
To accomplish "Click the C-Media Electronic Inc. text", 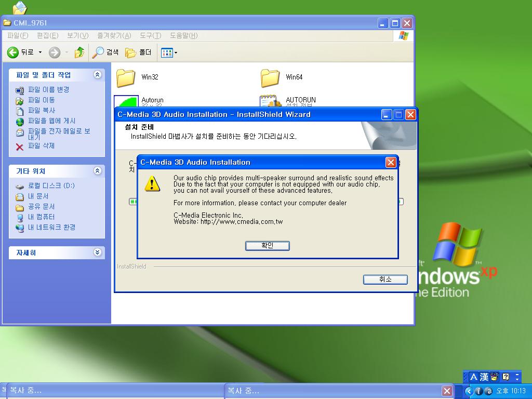I will (208, 215).
